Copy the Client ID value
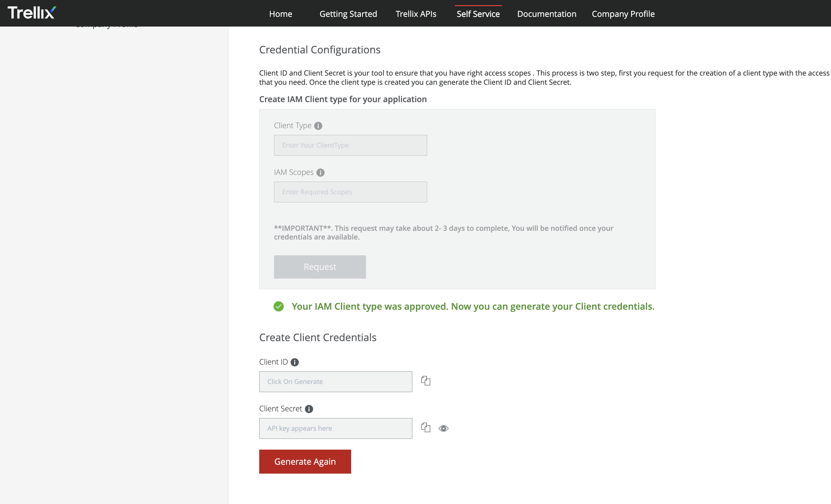This screenshot has width=831, height=504. point(426,381)
